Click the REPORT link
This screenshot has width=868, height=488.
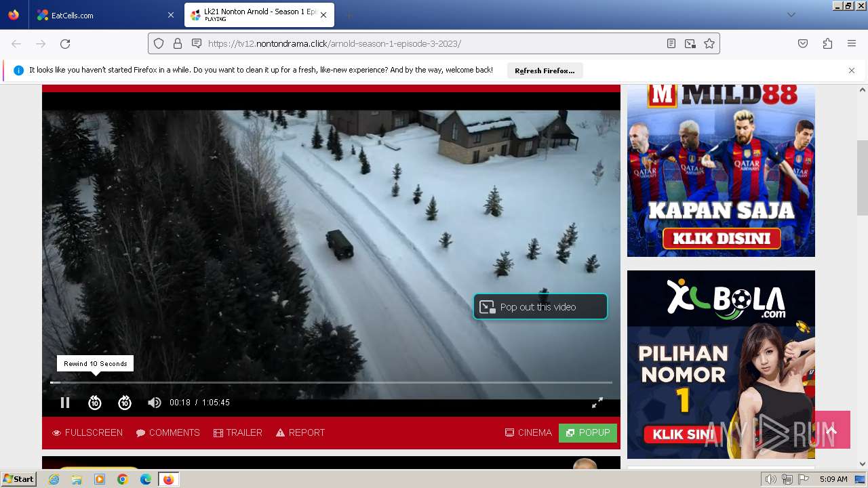300,432
